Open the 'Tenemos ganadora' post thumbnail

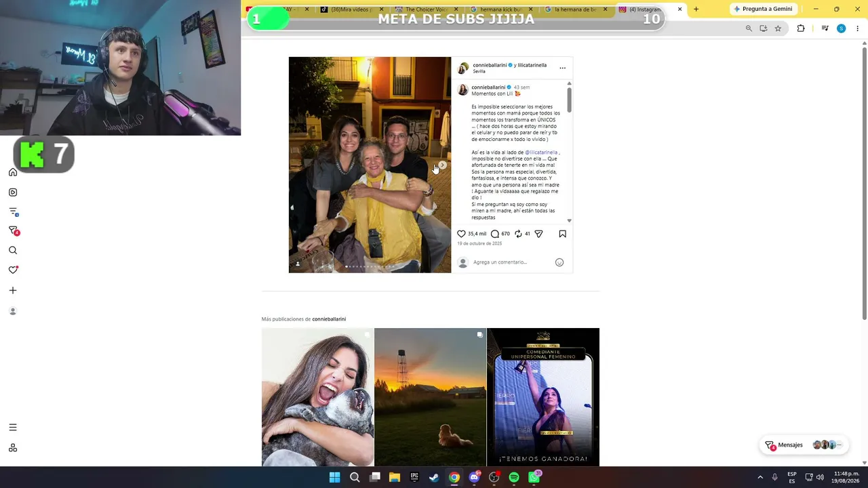click(543, 397)
